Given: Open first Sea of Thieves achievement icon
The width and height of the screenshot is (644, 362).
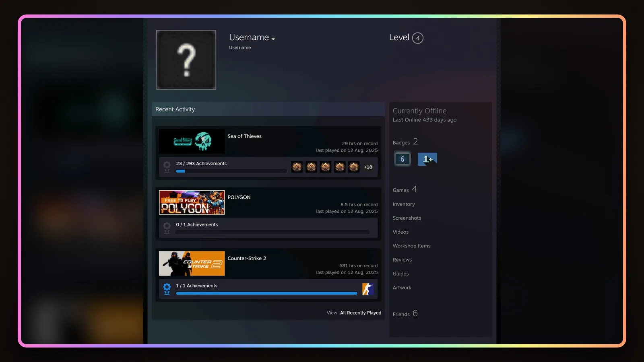Looking at the screenshot, I should pyautogui.click(x=297, y=167).
